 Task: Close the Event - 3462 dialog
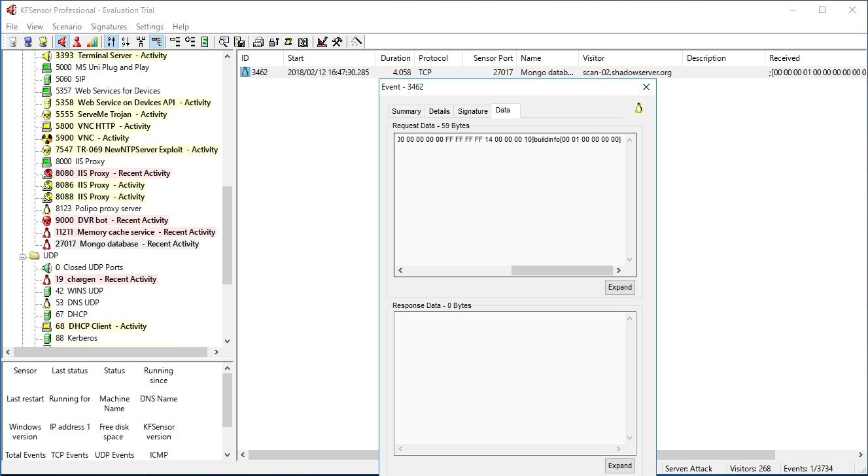(x=646, y=87)
